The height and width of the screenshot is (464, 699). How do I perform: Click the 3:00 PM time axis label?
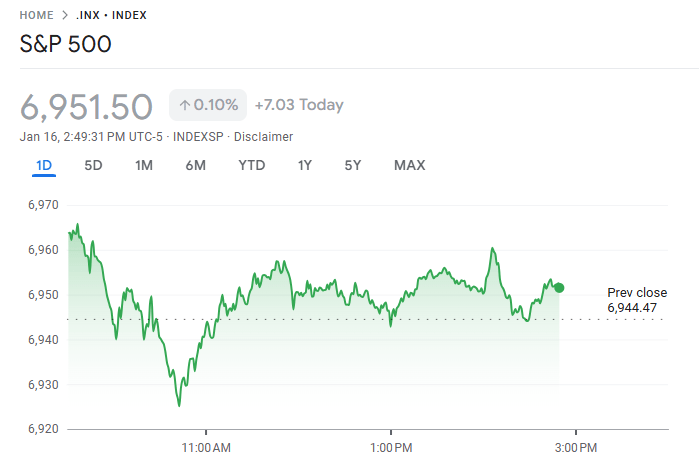pyautogui.click(x=575, y=445)
